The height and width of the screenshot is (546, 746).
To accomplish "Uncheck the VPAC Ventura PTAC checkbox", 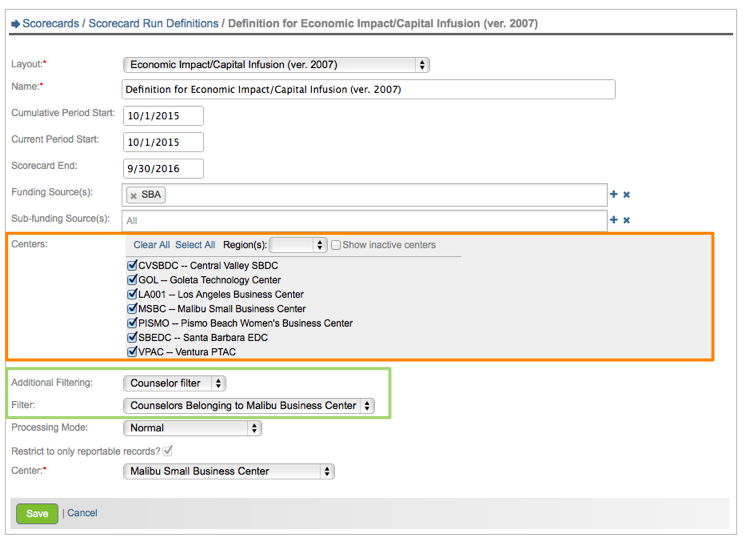I will (132, 352).
